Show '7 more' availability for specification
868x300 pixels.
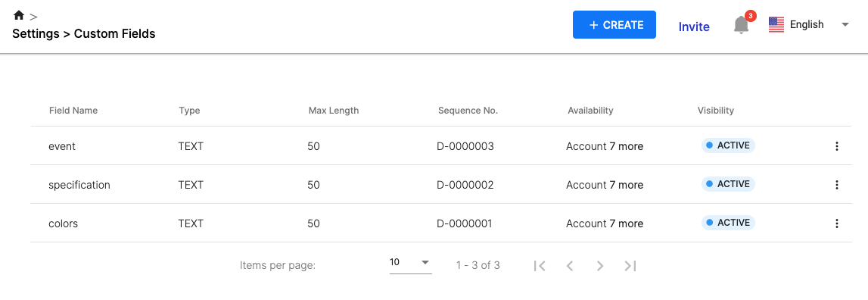[x=626, y=185]
